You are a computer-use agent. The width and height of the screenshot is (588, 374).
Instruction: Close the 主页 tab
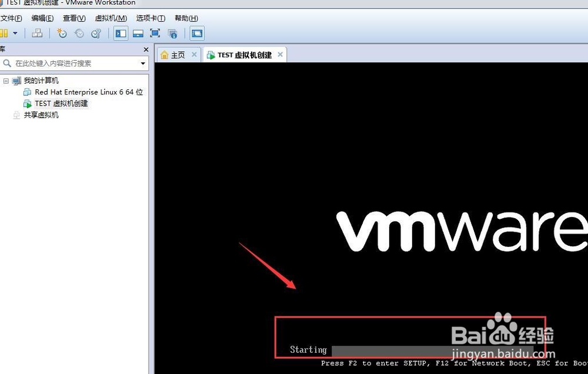[x=194, y=54]
